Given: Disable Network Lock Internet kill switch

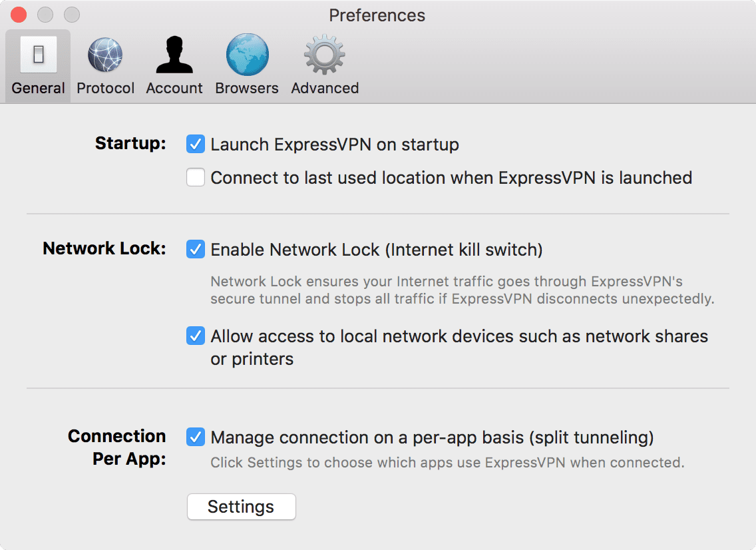Looking at the screenshot, I should pyautogui.click(x=195, y=249).
